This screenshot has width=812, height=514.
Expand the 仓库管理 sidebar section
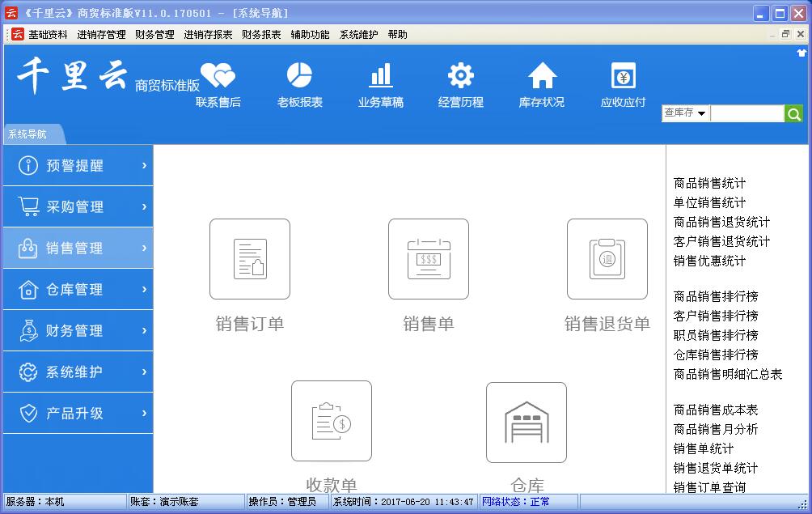pyautogui.click(x=78, y=290)
